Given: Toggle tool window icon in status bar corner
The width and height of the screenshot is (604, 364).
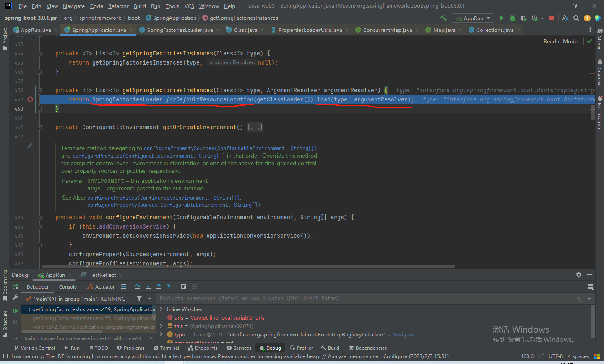Looking at the screenshot, I should coord(5,356).
